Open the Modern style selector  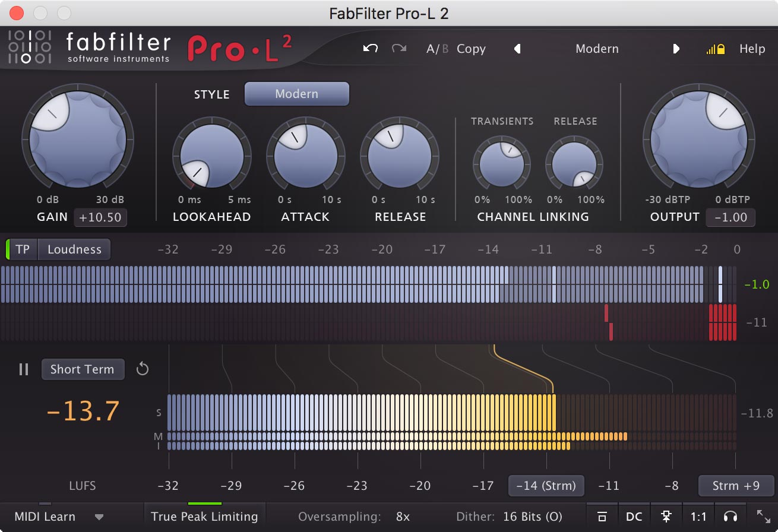[x=296, y=93]
